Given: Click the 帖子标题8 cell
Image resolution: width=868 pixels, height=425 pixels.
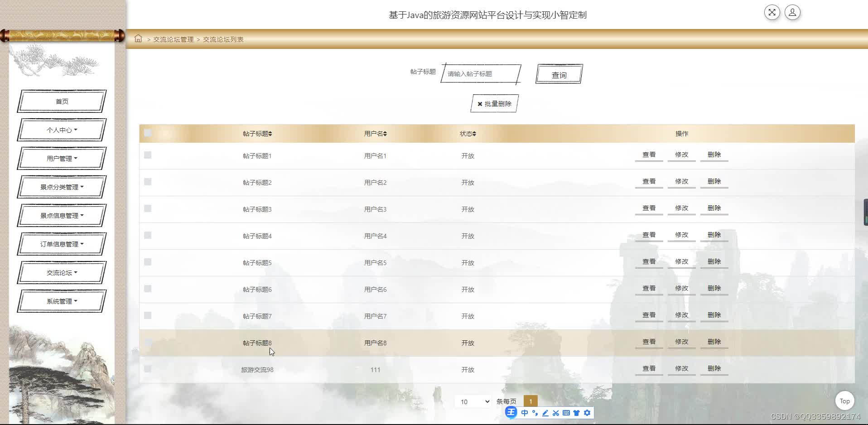Looking at the screenshot, I should [257, 343].
